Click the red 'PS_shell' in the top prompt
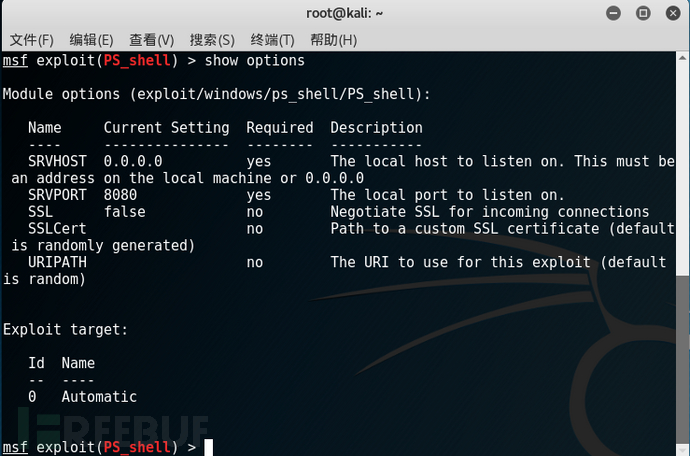Viewport: 690px width, 456px height. coord(137,60)
